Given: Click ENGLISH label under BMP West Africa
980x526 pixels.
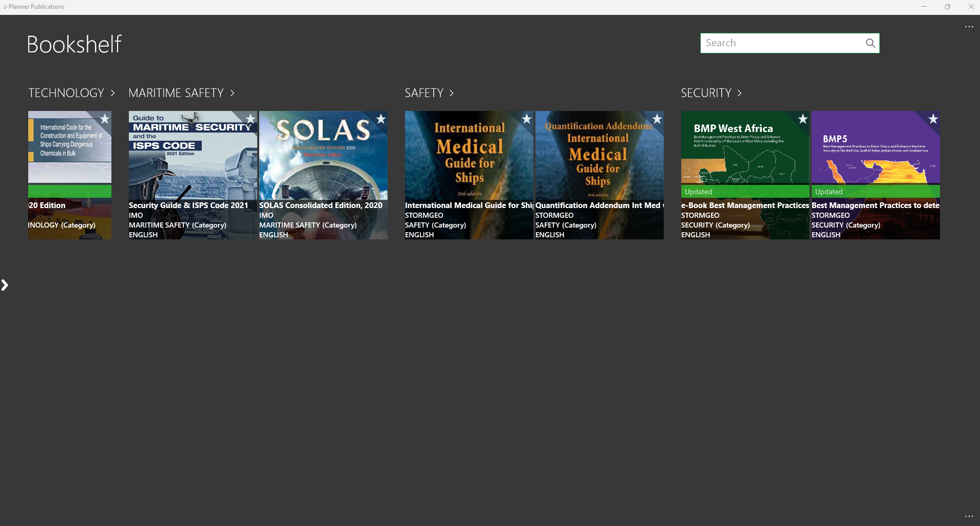Looking at the screenshot, I should 696,235.
